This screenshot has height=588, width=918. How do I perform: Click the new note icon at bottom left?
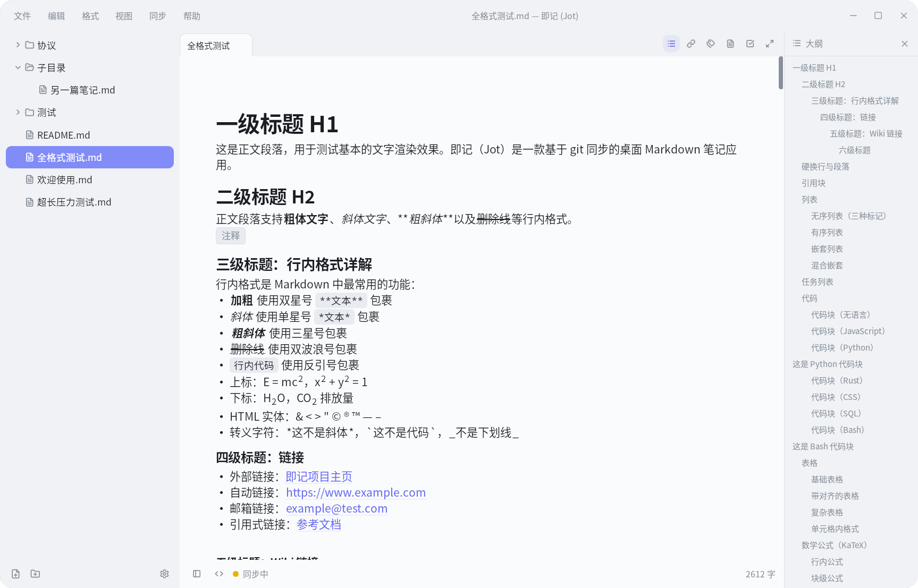[x=16, y=574]
